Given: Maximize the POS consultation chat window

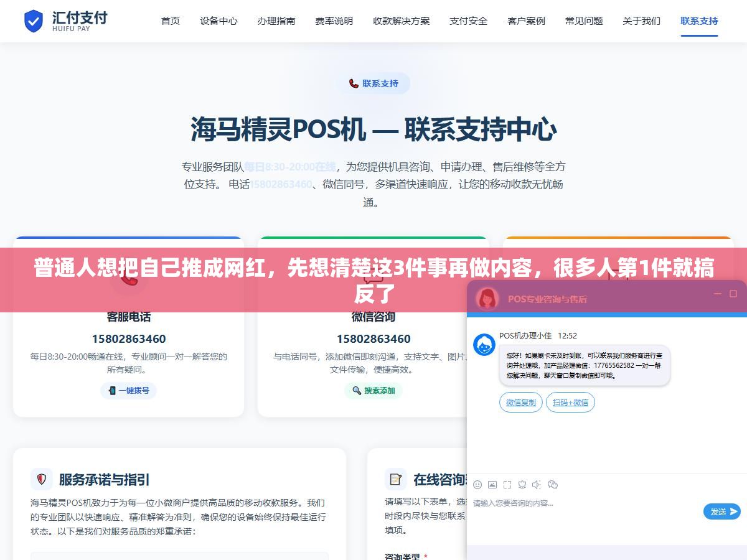Looking at the screenshot, I should (x=733, y=294).
